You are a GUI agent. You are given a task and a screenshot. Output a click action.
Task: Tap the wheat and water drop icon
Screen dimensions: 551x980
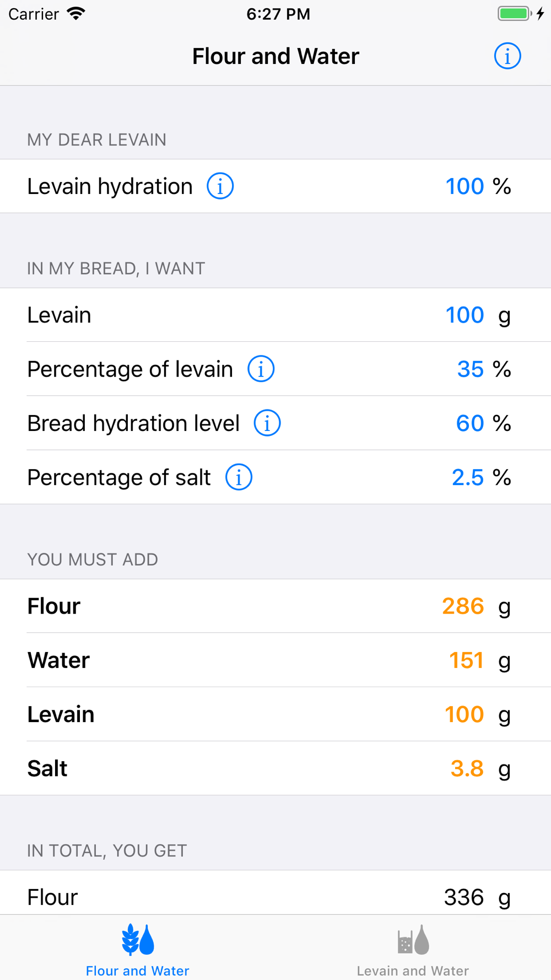tap(138, 940)
